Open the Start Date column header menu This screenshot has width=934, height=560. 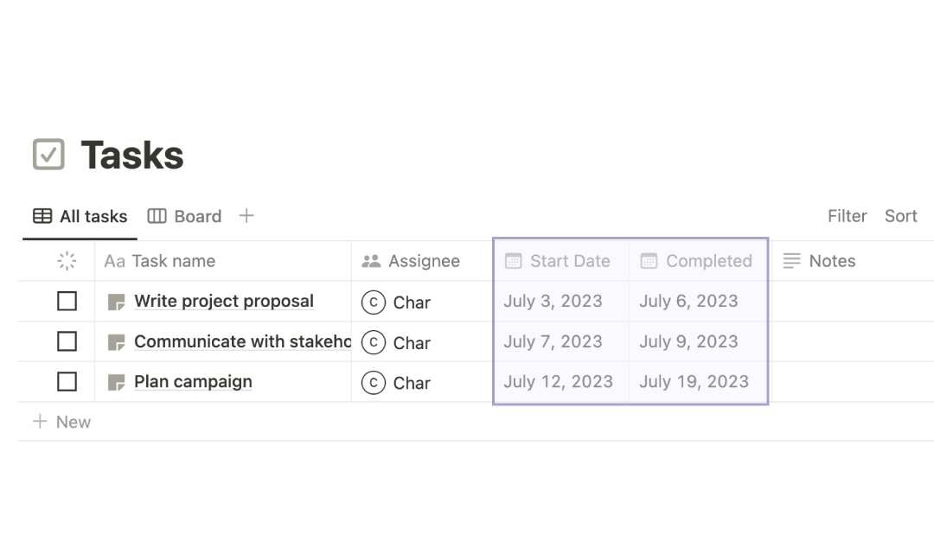click(560, 261)
